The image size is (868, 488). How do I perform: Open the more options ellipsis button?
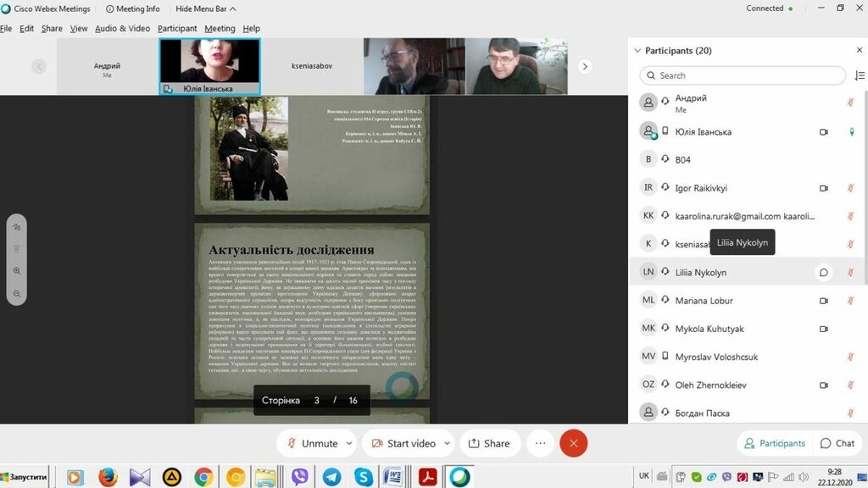(x=540, y=443)
